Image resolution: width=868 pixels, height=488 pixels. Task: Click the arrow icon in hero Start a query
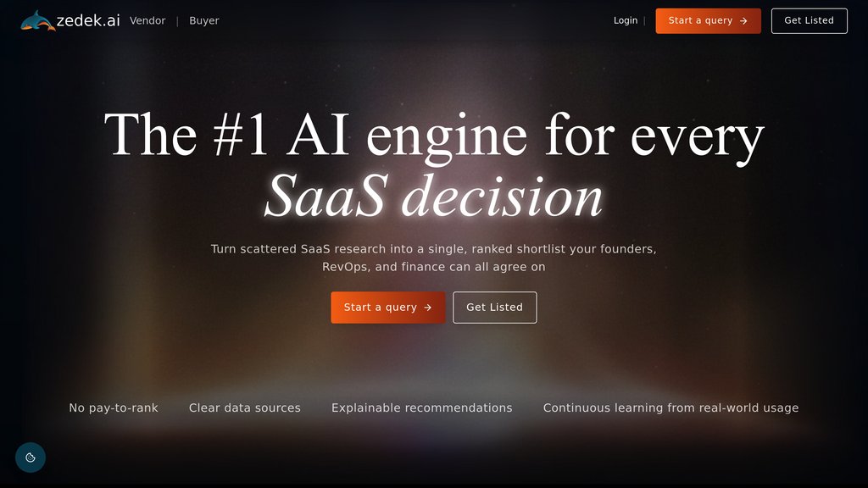click(x=427, y=308)
